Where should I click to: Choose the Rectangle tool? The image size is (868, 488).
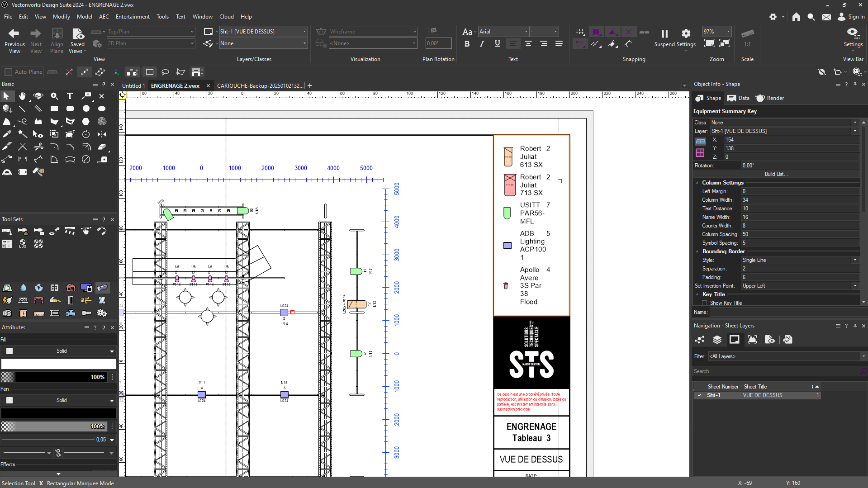(54, 109)
